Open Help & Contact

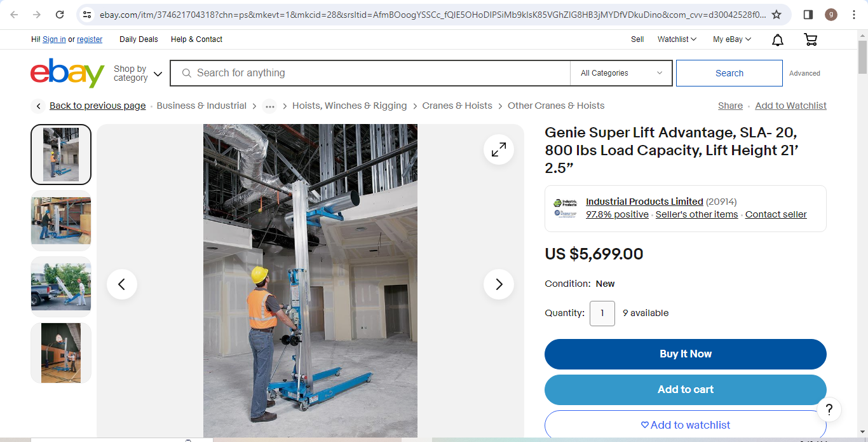point(196,39)
